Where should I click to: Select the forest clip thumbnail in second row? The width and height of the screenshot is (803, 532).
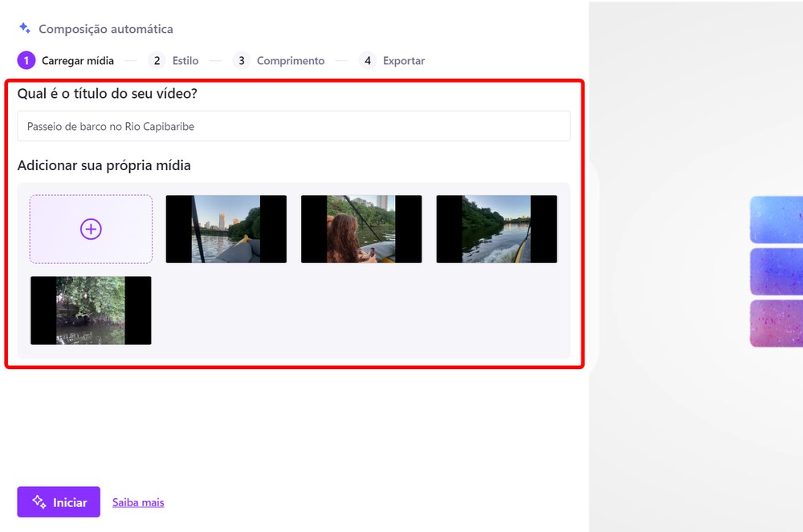click(x=91, y=311)
